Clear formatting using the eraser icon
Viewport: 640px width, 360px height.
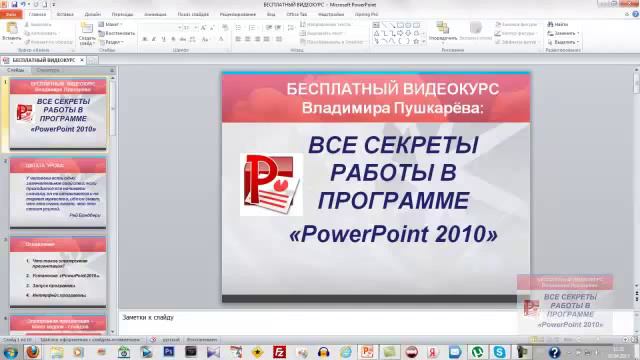tap(225, 27)
